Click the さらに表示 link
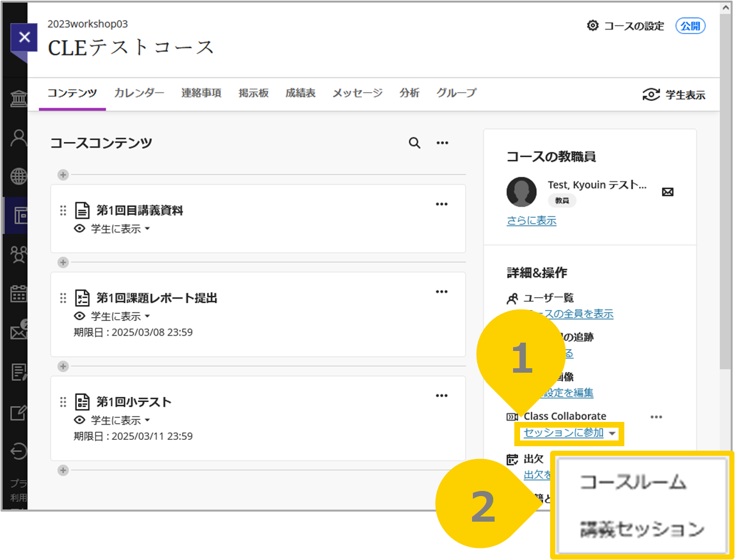Viewport: 735px width, 560px height. point(532,221)
